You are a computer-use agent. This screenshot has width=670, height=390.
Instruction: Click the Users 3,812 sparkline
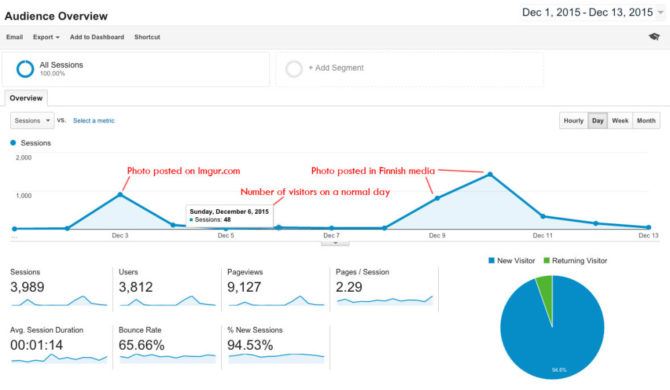click(168, 301)
